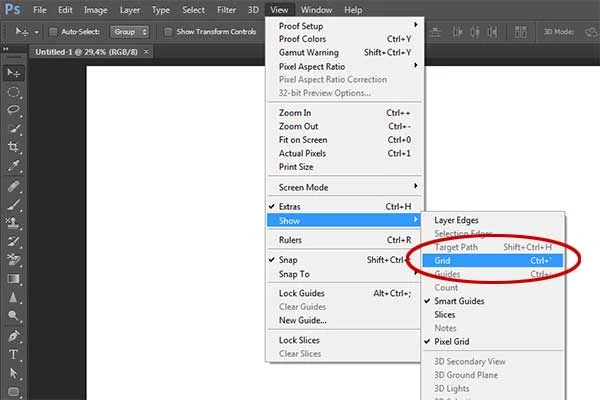The width and height of the screenshot is (600, 400).
Task: Select the Healing Brush tool
Action: point(14,186)
